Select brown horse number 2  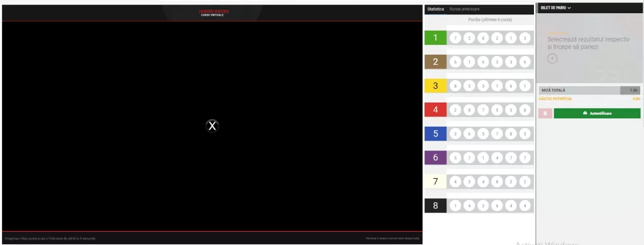coord(435,62)
